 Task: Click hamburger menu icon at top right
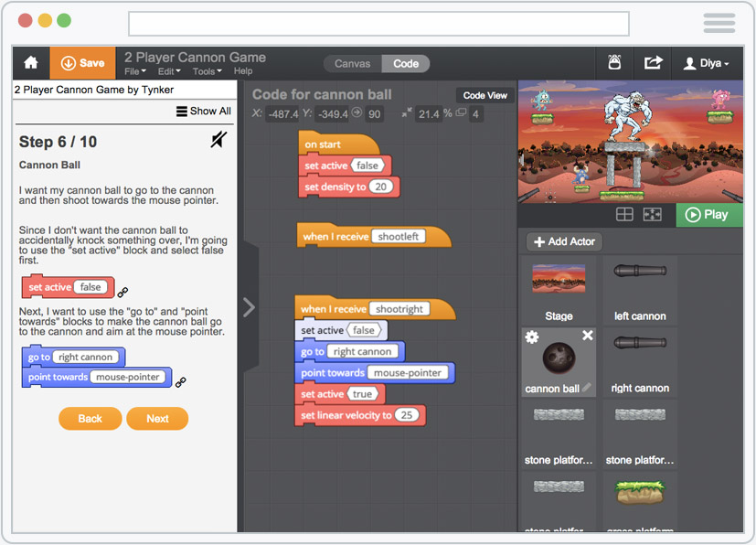coord(719,23)
